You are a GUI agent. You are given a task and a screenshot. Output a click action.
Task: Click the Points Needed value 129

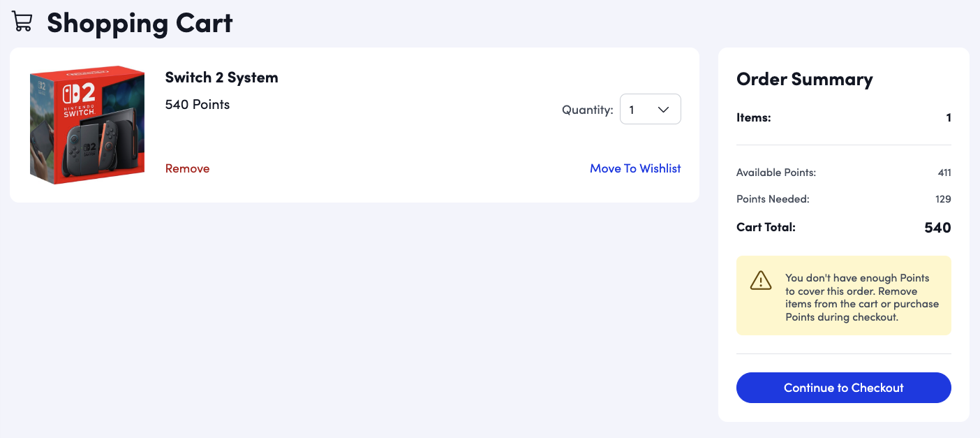943,199
